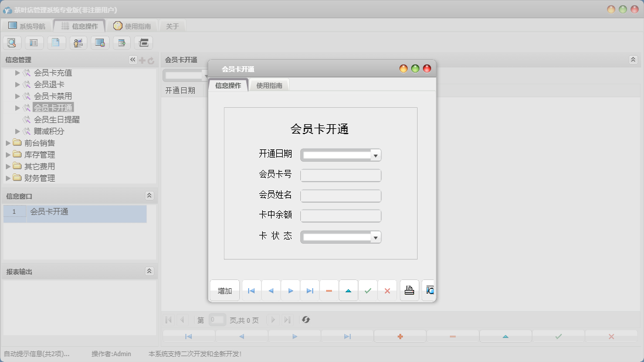Select the rightmost printer-style toolbar icon
This screenshot has height=362, width=644.
click(143, 42)
